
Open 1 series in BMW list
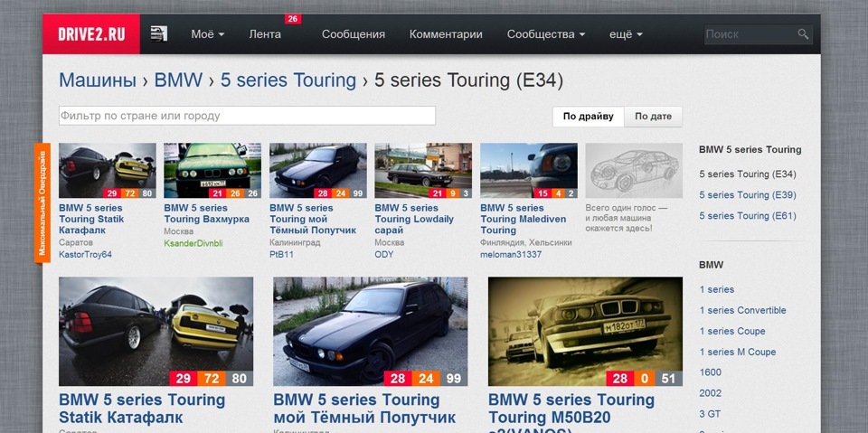716,289
